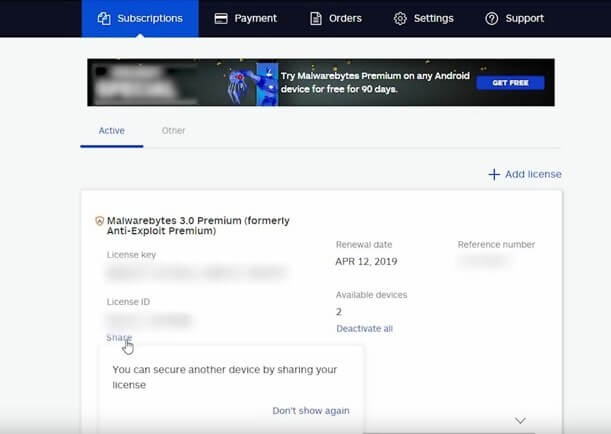Image resolution: width=611 pixels, height=434 pixels.
Task: Open the Settings tab
Action: tap(424, 18)
